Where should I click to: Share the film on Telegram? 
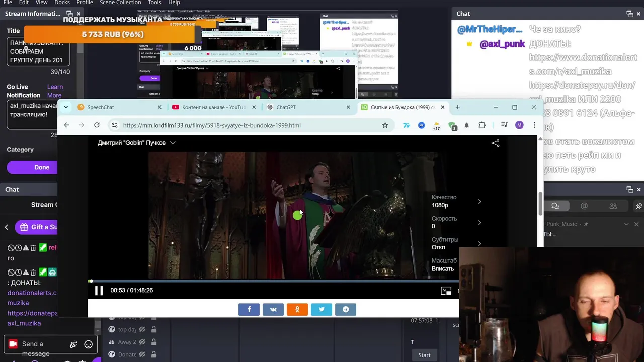pyautogui.click(x=346, y=309)
